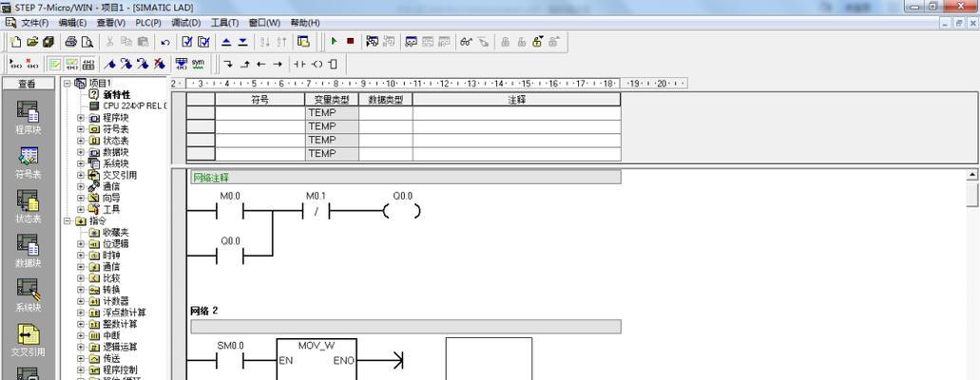Click the Upload from PLC arrow icon

[226, 42]
